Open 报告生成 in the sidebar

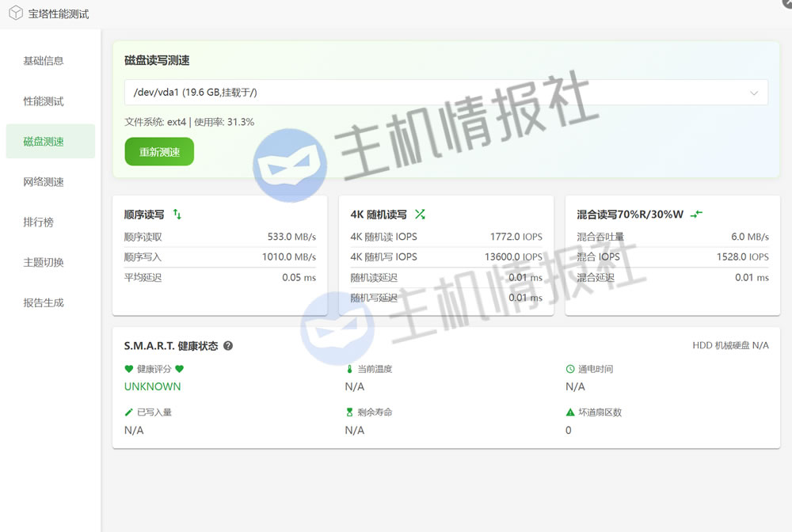click(x=44, y=302)
